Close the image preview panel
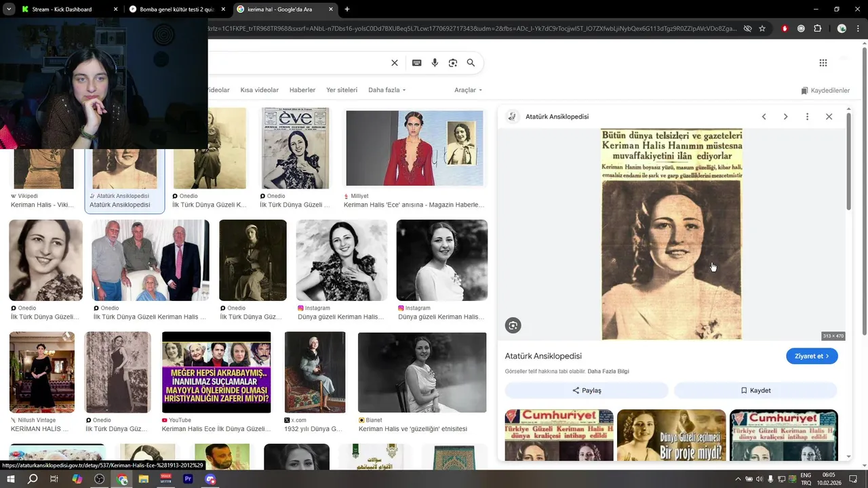 pos(829,117)
